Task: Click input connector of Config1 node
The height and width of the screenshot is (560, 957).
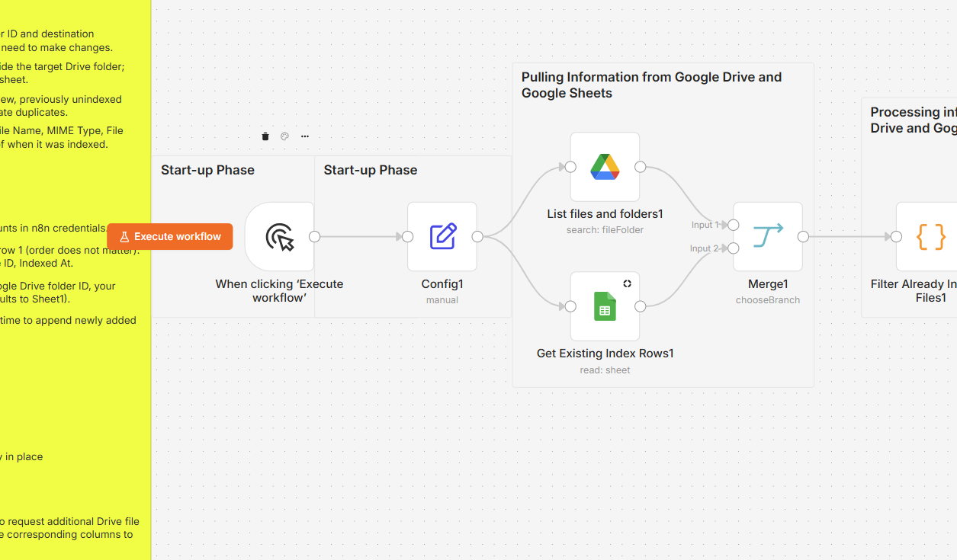Action: pyautogui.click(x=408, y=237)
